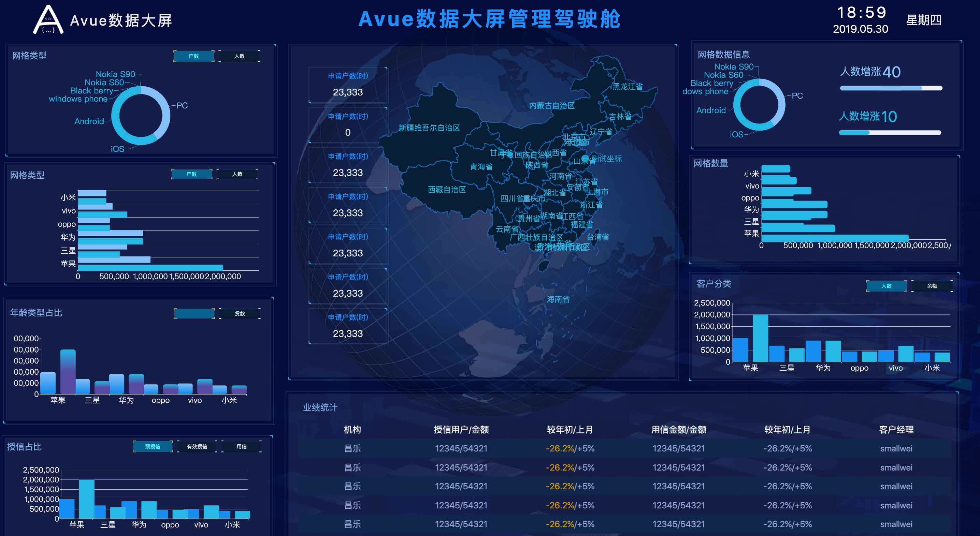Screen dimensions: 980x536
Task: Click the 授信用户/金额 column header
Action: (x=461, y=430)
